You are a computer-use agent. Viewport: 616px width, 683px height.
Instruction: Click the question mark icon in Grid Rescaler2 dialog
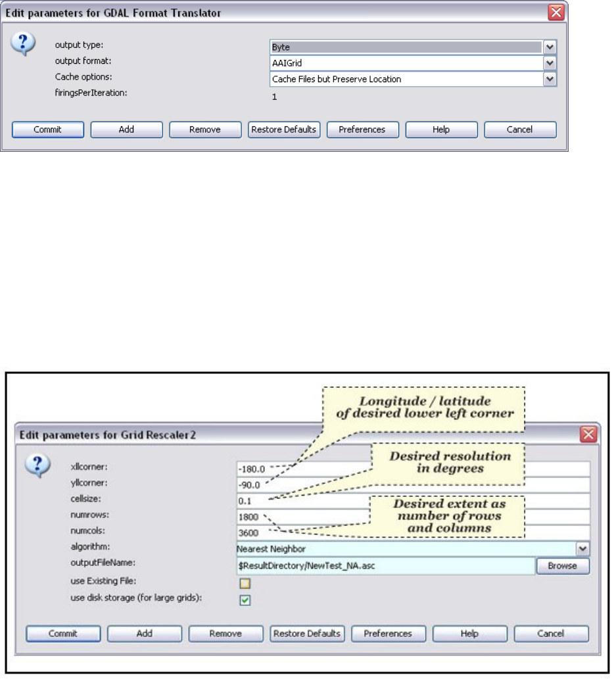tap(37, 465)
